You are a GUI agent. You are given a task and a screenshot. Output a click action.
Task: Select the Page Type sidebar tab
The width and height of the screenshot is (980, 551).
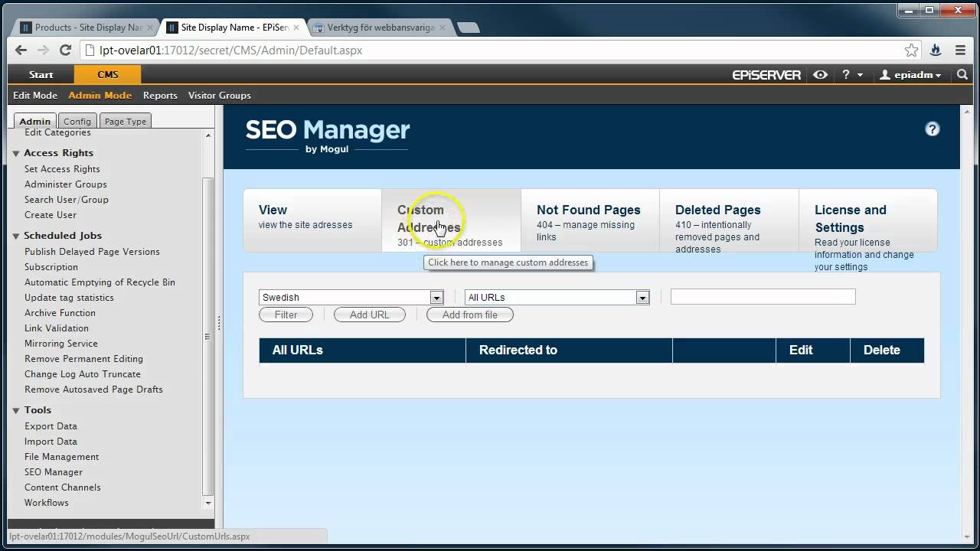pyautogui.click(x=125, y=121)
